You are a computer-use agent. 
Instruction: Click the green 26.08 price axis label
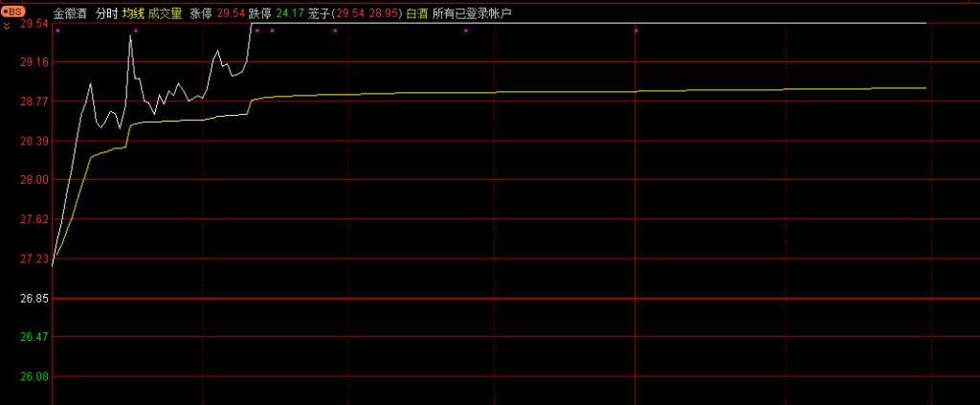(x=34, y=376)
